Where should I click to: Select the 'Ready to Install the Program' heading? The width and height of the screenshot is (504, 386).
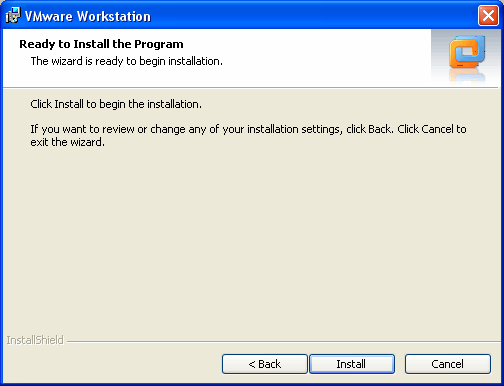[x=101, y=44]
